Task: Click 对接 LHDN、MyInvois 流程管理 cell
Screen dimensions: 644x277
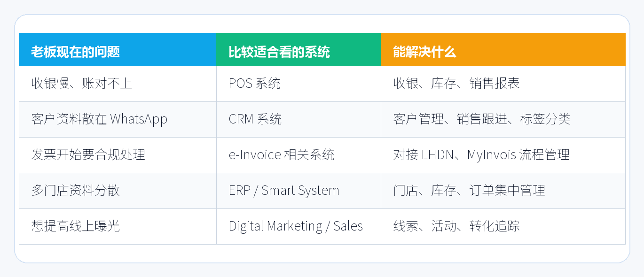Action: (503, 155)
